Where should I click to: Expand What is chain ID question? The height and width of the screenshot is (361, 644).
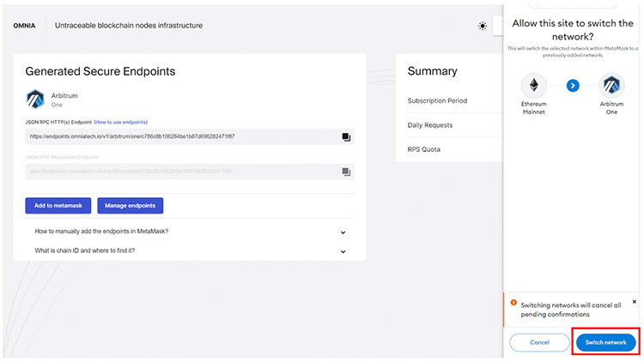[190, 250]
